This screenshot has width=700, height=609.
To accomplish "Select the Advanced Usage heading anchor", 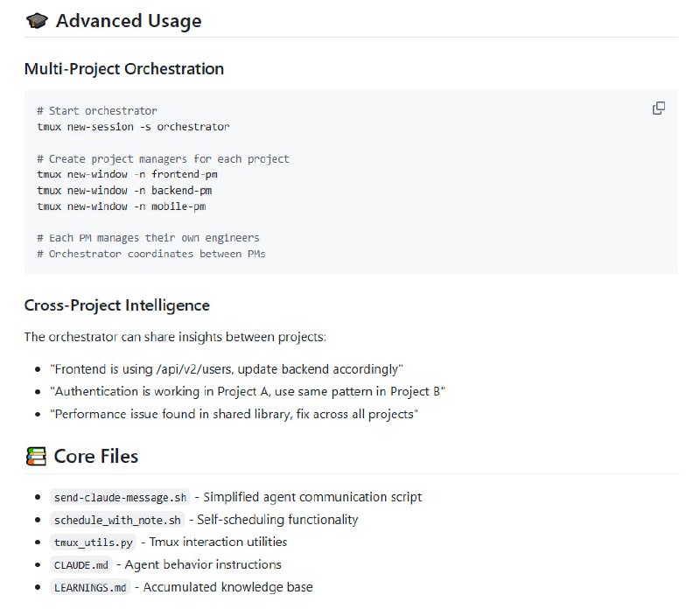I will tap(129, 20).
